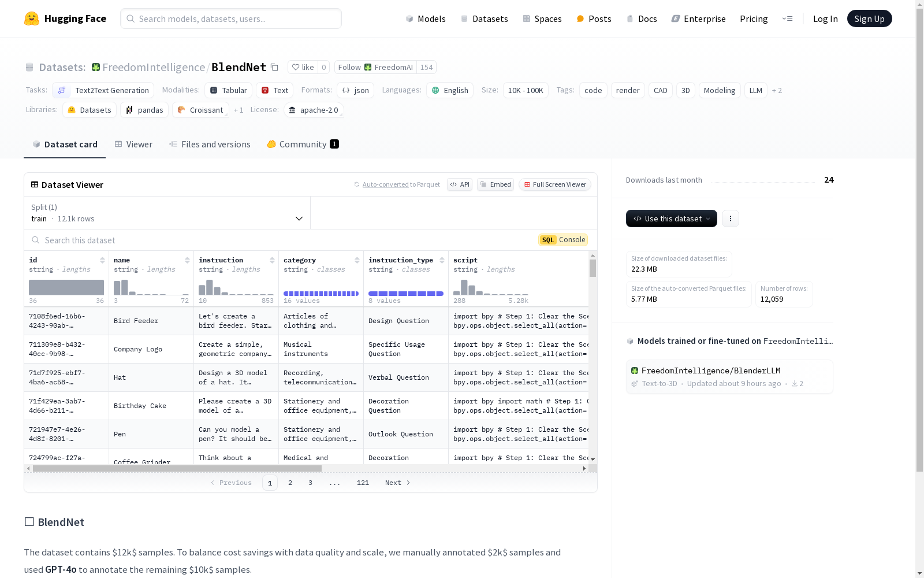The image size is (924, 578).
Task: Click the Log In link
Action: (825, 18)
